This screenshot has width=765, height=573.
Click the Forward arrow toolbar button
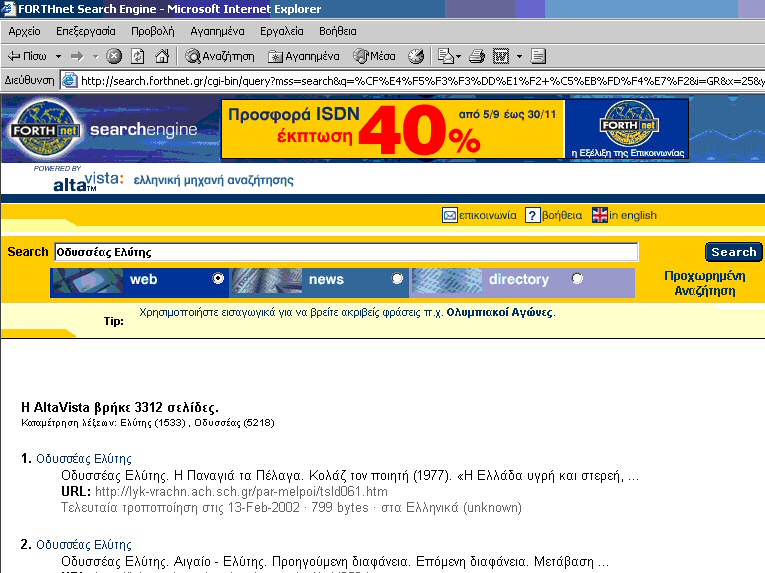click(x=77, y=57)
